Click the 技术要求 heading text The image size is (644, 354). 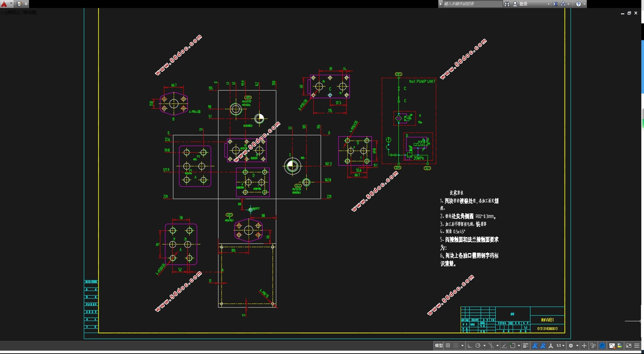point(456,193)
